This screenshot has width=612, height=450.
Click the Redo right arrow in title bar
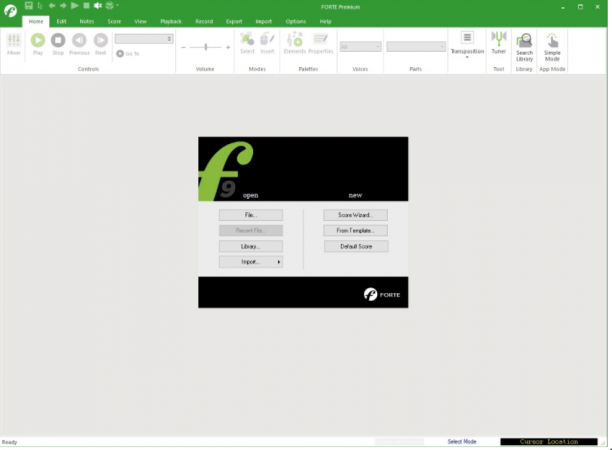click(63, 5)
